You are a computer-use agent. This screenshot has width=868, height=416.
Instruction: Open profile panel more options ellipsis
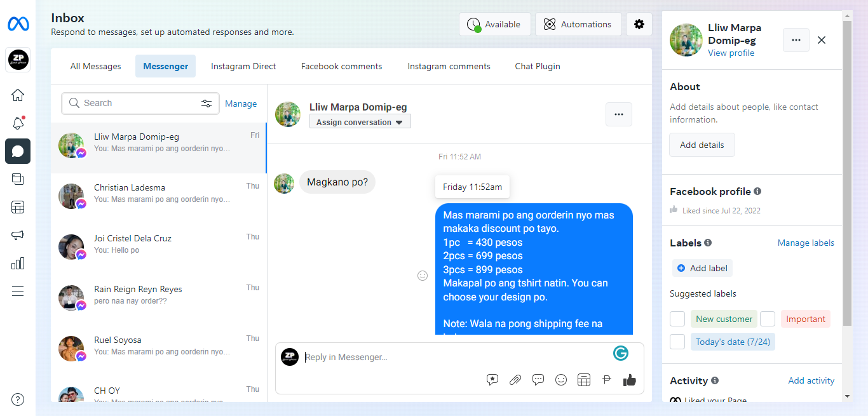tap(796, 40)
